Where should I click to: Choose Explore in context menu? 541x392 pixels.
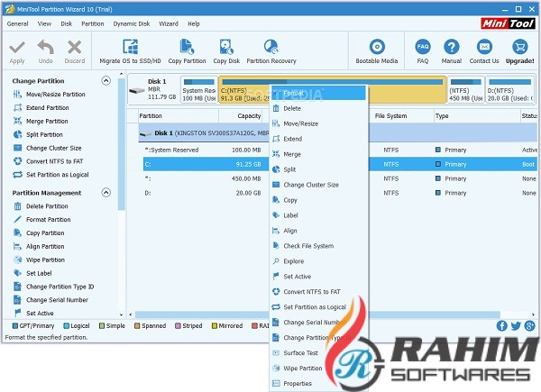click(x=318, y=261)
